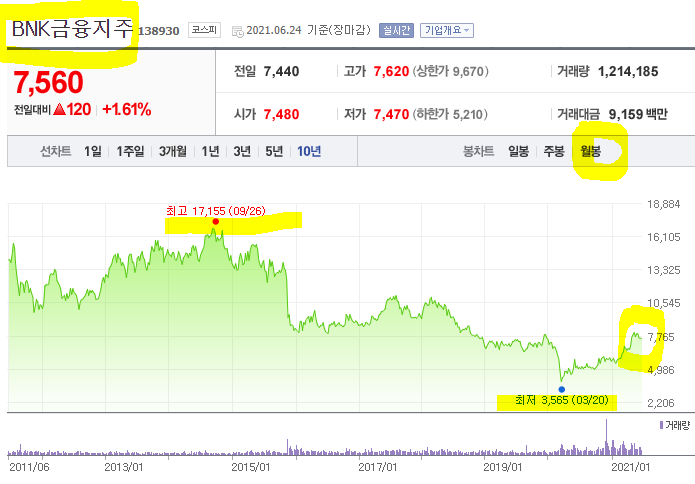Click the 상한가 9,670 text
This screenshot has height=484, width=695.
[450, 71]
